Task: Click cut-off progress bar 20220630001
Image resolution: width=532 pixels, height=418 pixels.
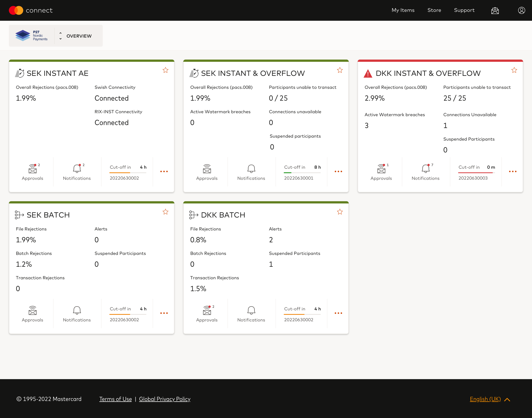Action: [x=302, y=173]
